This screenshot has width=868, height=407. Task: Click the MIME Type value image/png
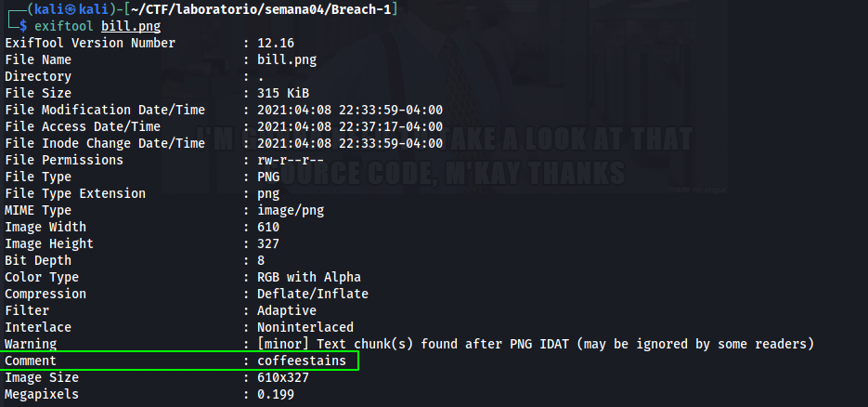tap(290, 210)
